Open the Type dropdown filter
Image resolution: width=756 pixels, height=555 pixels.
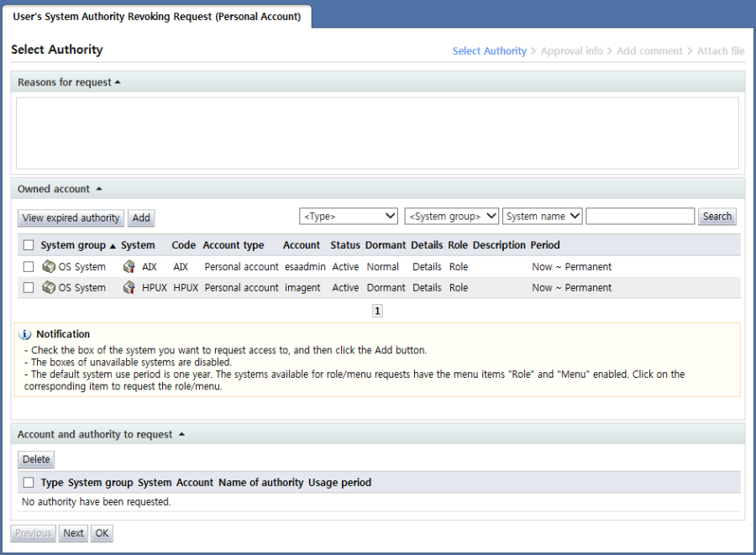349,217
